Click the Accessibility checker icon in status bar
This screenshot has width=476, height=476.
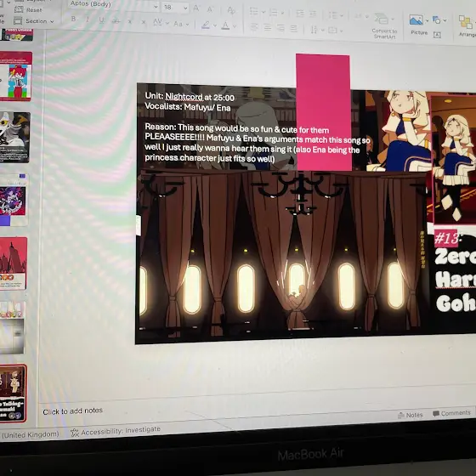(75, 433)
